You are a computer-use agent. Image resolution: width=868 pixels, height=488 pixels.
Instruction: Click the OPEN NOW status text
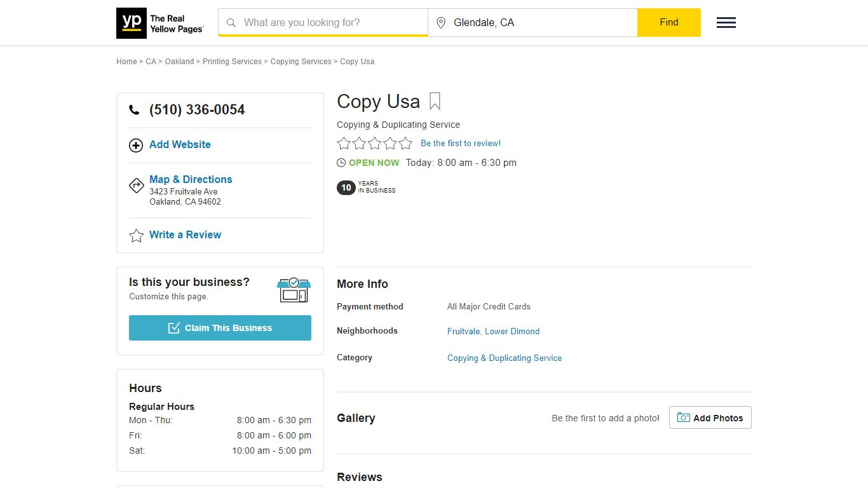(374, 163)
